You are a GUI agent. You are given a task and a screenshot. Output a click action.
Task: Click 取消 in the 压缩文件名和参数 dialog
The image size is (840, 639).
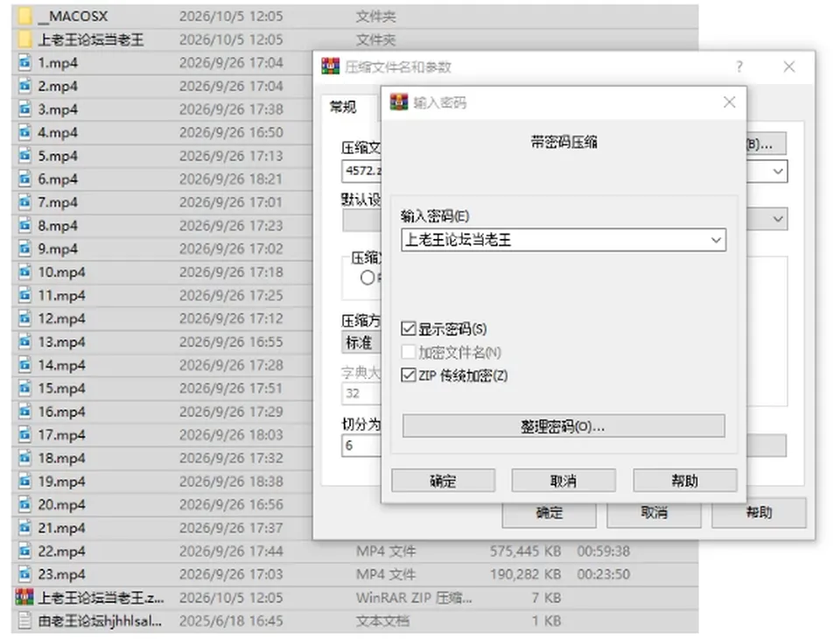point(654,513)
